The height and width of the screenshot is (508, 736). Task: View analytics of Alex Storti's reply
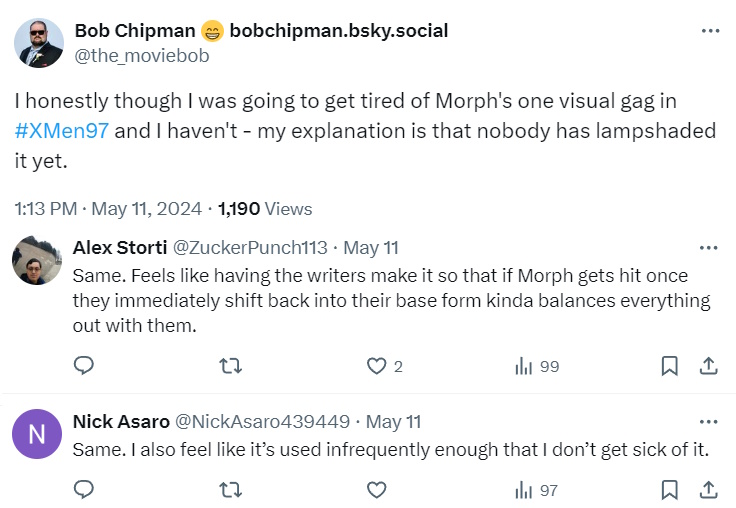[x=523, y=366]
